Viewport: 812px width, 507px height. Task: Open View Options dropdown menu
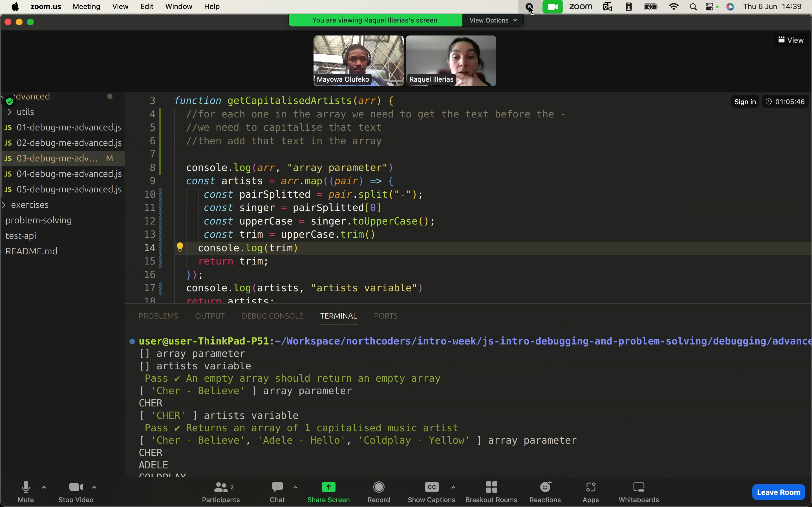coord(493,20)
